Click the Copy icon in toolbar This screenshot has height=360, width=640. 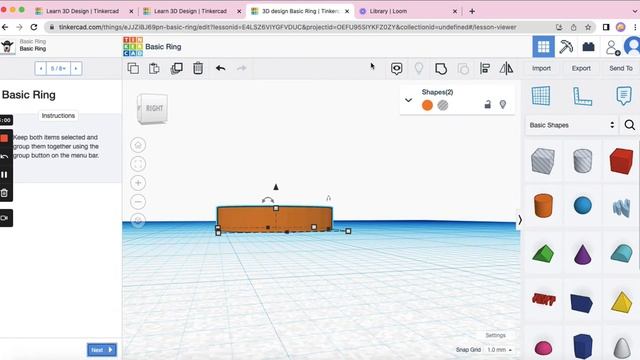coord(133,68)
